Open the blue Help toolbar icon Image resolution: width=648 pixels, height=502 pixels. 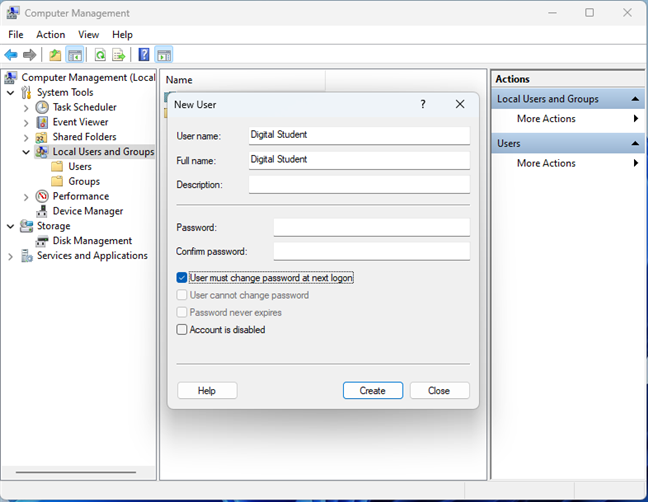[x=145, y=55]
